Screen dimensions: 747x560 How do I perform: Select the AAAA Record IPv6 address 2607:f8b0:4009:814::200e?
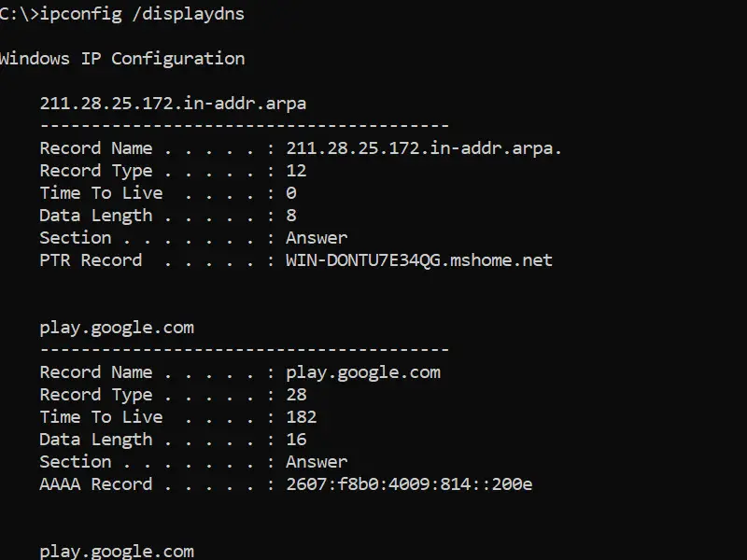tap(409, 483)
